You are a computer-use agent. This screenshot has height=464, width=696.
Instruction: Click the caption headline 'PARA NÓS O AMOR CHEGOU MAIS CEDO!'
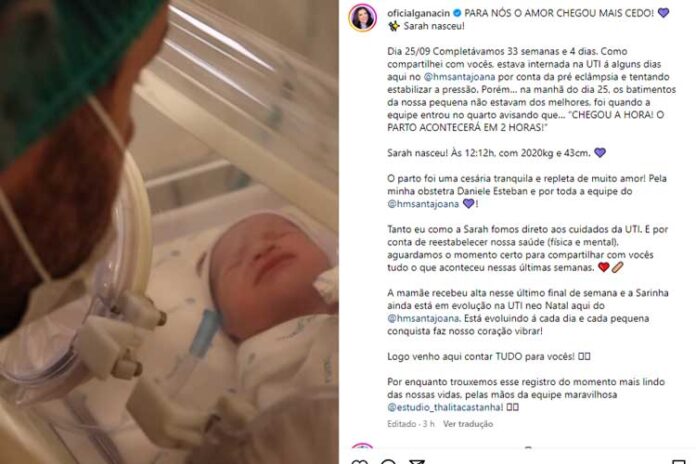[559, 13]
